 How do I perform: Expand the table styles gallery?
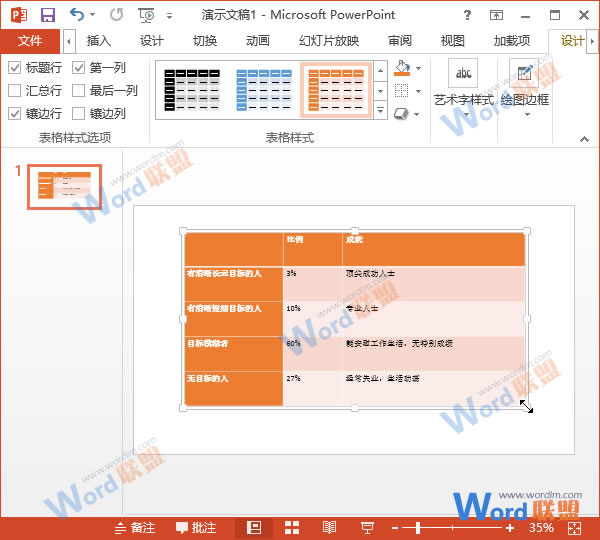(380, 111)
